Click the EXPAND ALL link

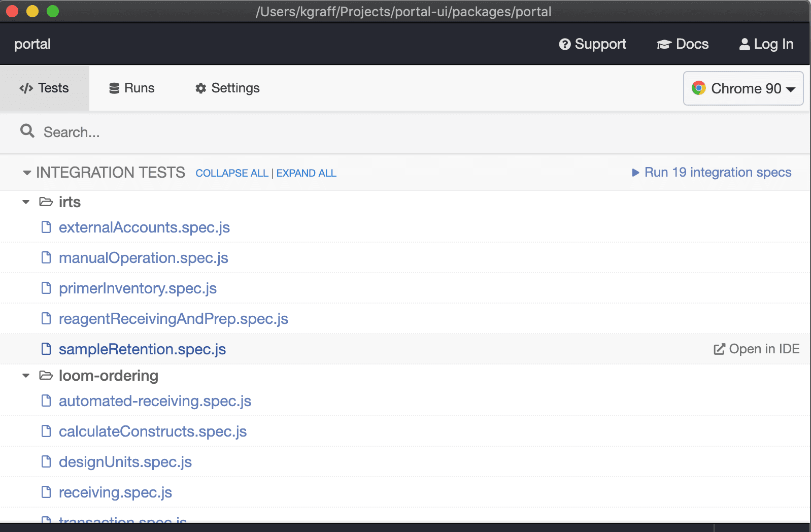pos(306,173)
